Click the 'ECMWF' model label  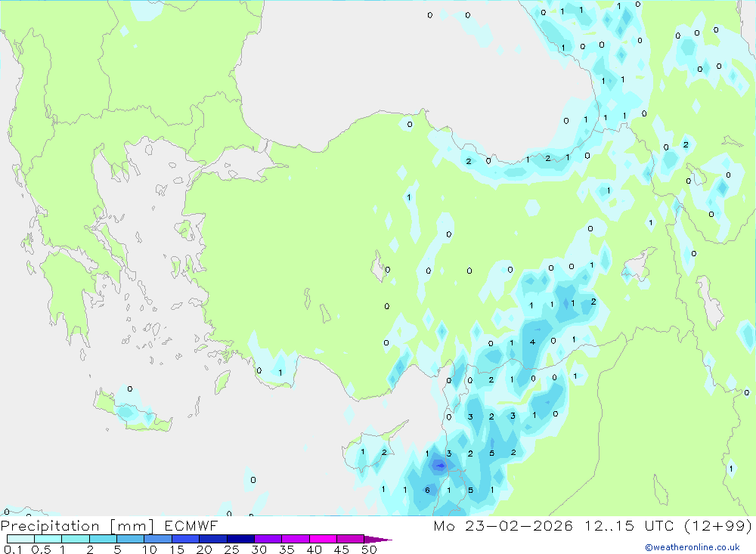pos(191,525)
